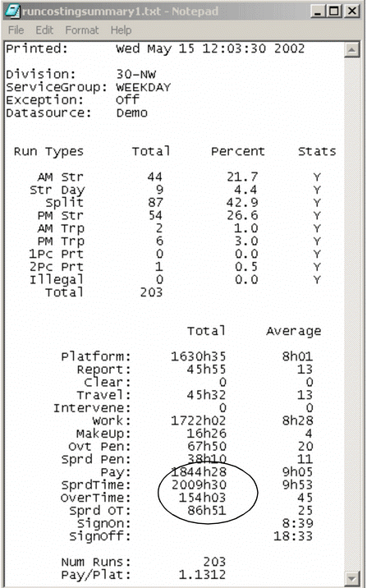
Task: Click the 2Pc Prt percent '0.5'
Action: (x=246, y=267)
